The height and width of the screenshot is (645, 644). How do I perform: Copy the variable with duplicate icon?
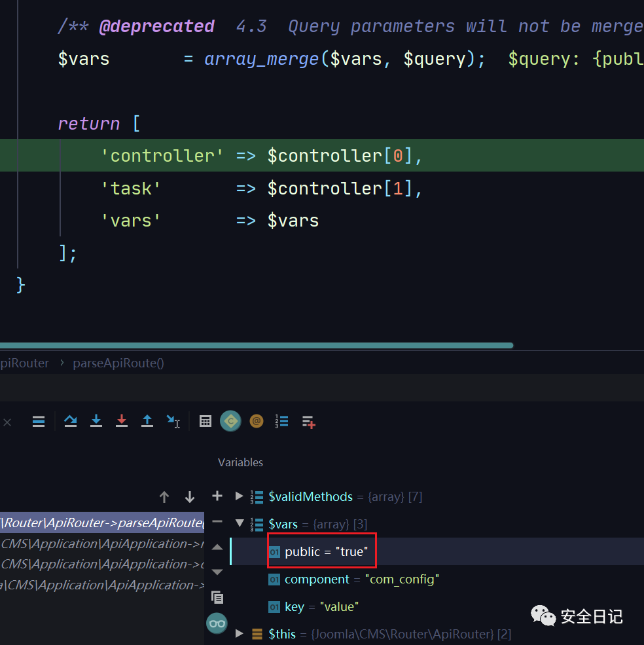[217, 597]
